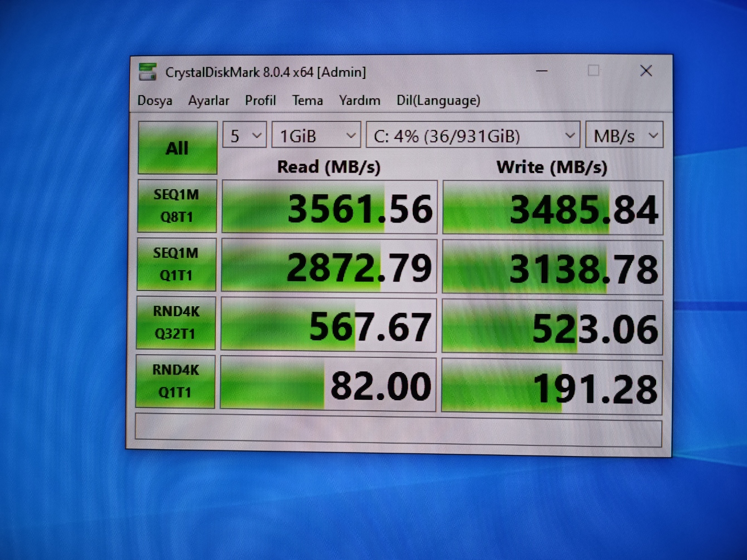Run all benchmarks with the All button

click(x=177, y=148)
